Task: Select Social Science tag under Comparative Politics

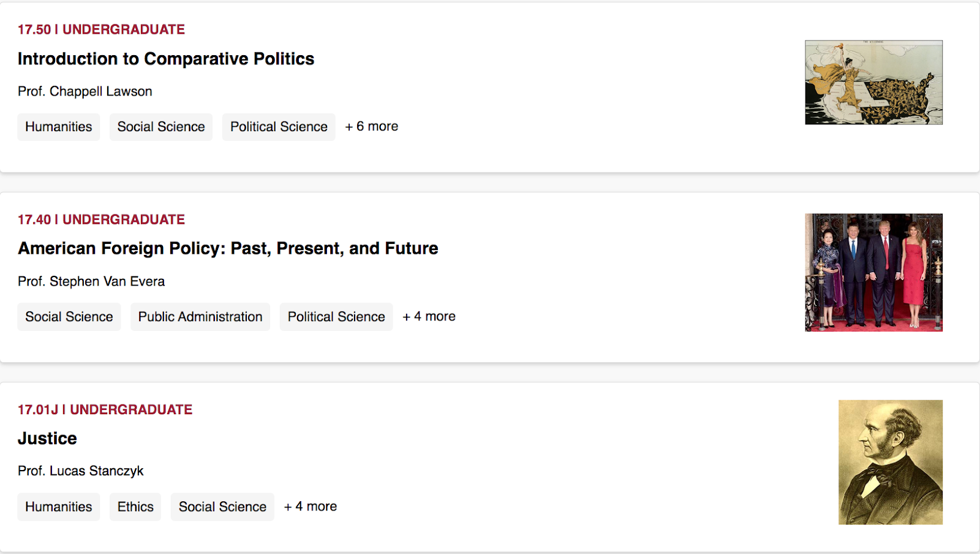Action: (161, 127)
